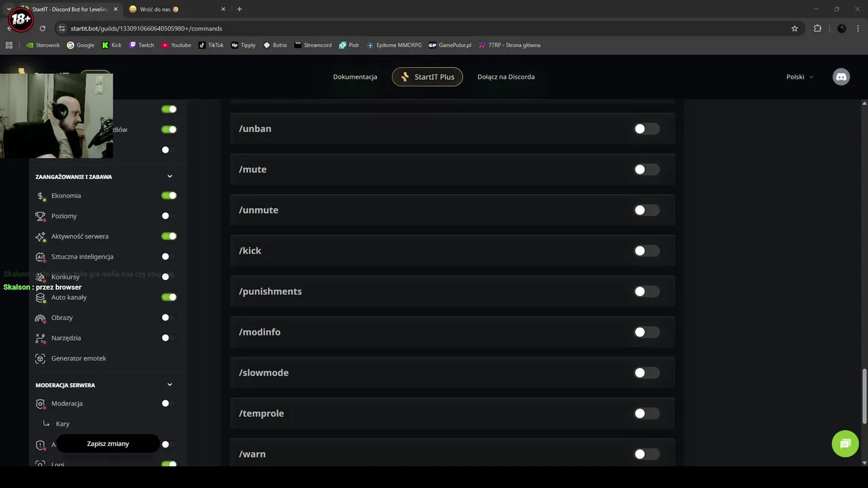Enable the Narzędzia module toggle
This screenshot has width=868, height=488.
point(169,338)
